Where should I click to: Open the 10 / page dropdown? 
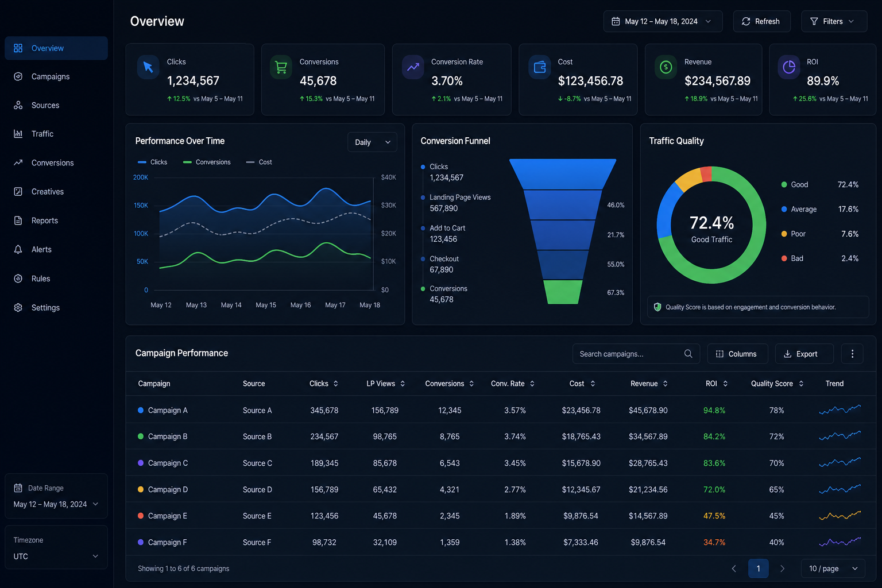(833, 568)
